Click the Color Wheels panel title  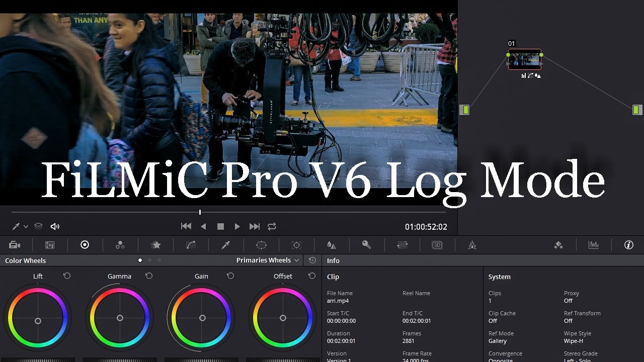tap(25, 260)
